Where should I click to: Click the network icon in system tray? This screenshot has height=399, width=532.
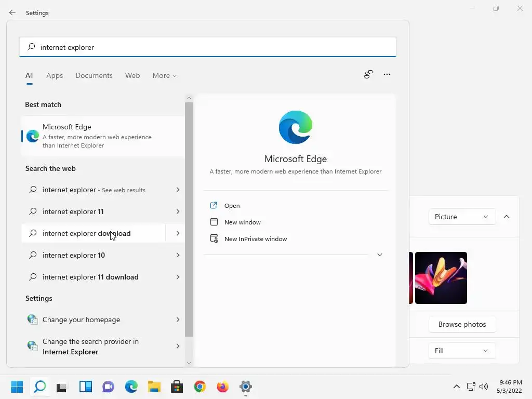471,387
